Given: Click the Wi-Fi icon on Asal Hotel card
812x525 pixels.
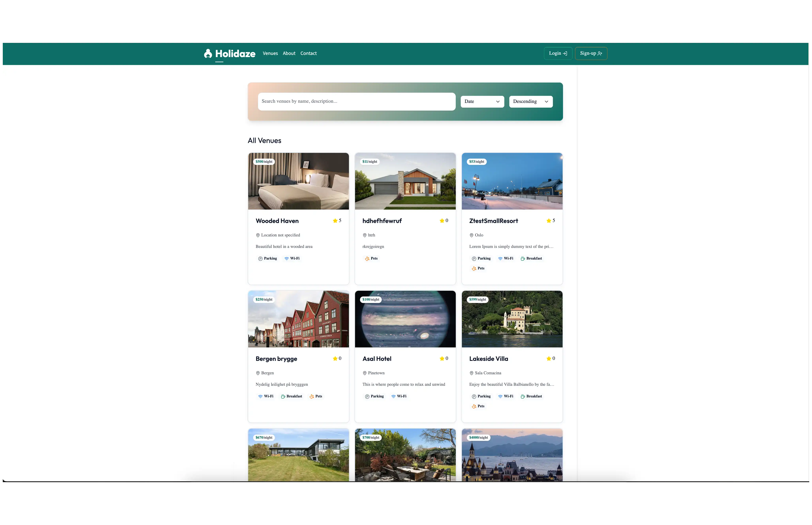Looking at the screenshot, I should click(x=394, y=396).
